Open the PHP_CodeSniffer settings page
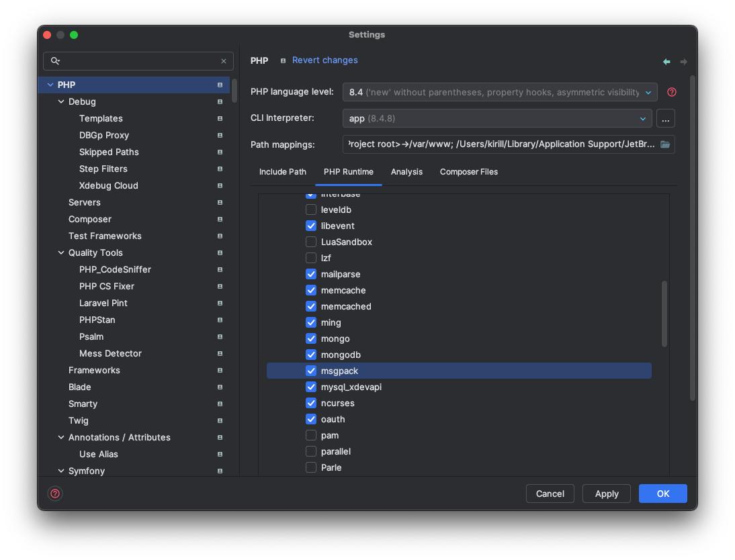 click(115, 269)
